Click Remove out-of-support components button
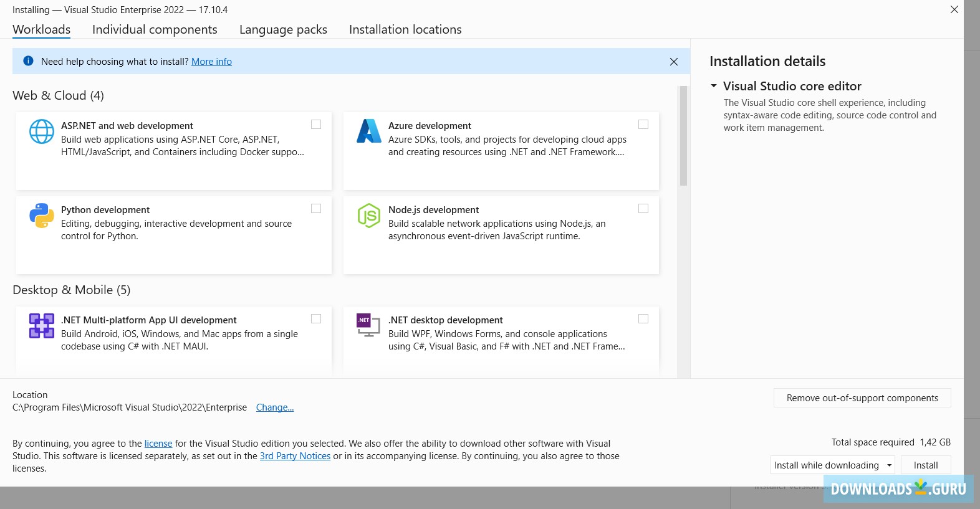Viewport: 980px width, 509px height. click(862, 398)
